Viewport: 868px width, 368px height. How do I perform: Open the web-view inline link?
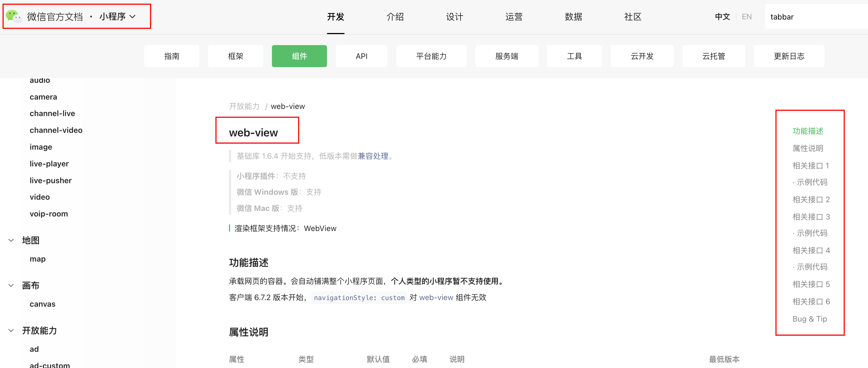436,298
